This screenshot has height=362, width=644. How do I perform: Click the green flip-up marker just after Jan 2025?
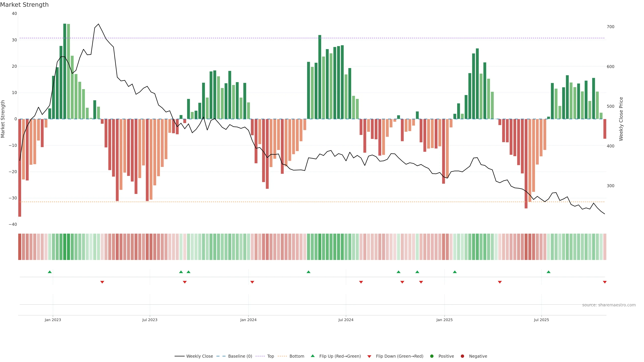(455, 272)
